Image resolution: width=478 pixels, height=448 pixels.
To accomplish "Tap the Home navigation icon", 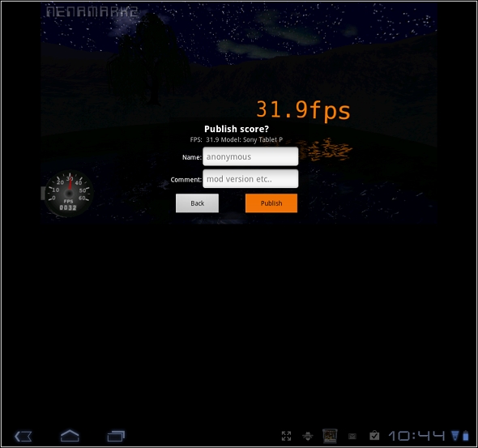I will [x=70, y=436].
